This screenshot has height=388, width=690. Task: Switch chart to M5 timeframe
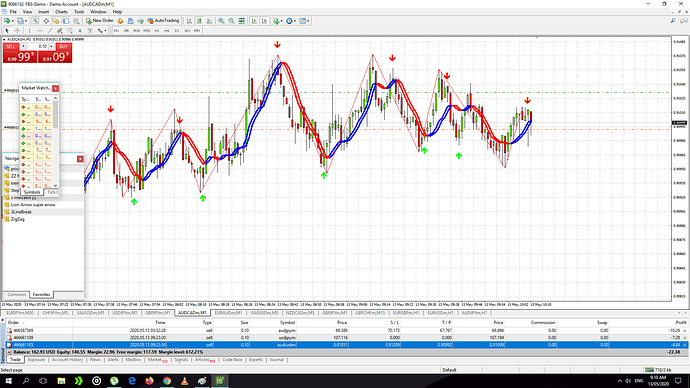pyautogui.click(x=126, y=31)
